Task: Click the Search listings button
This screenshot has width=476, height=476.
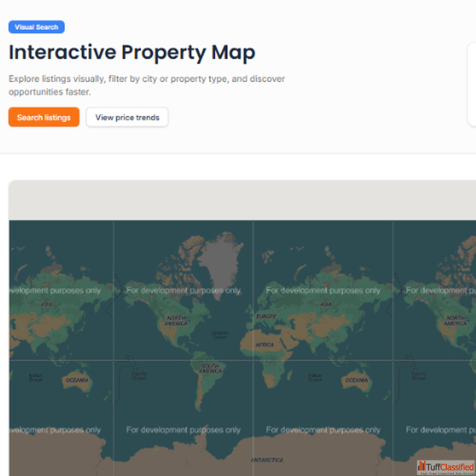Action: pos(44,118)
